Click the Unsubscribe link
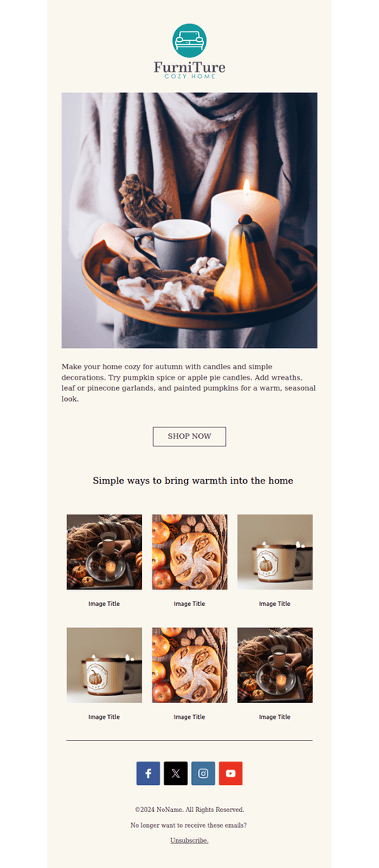The image size is (379, 868). [189, 840]
